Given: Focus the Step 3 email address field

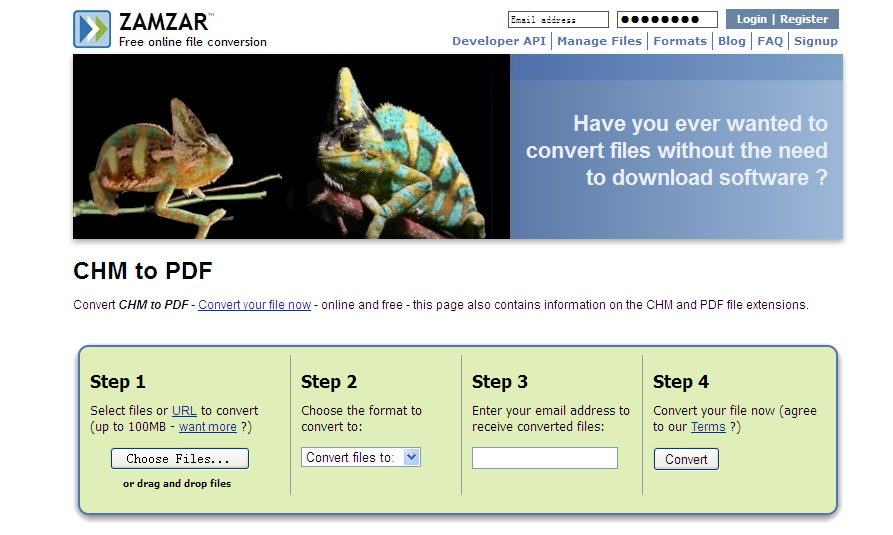Looking at the screenshot, I should (x=545, y=458).
